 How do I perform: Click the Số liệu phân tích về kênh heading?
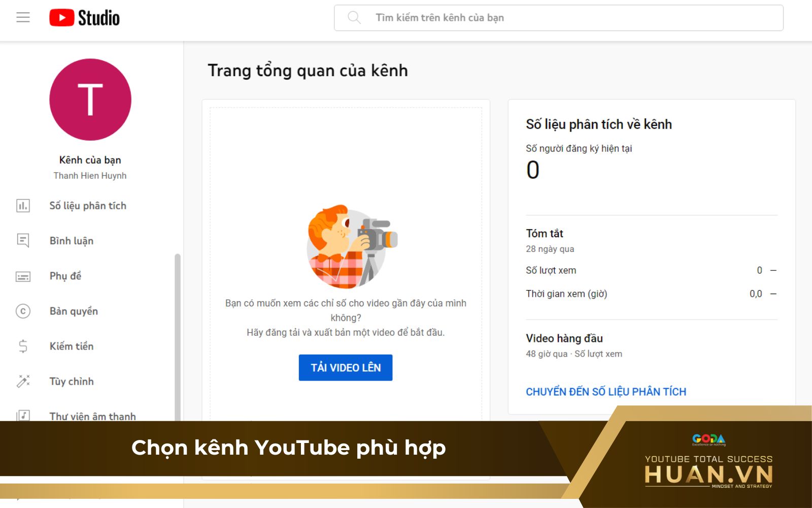pos(599,124)
